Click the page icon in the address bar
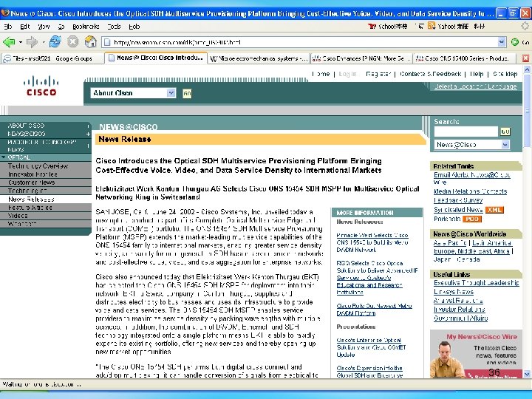Viewport: 532px width, 399px height. [107, 42]
